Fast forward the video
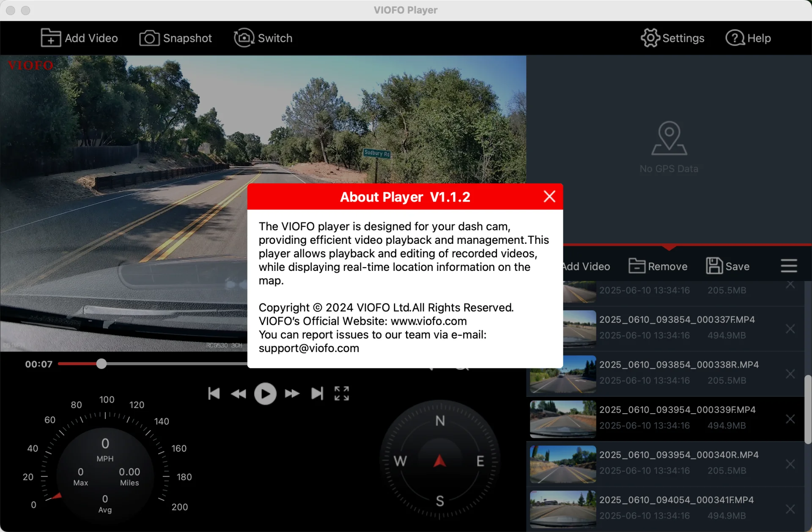 pos(292,394)
